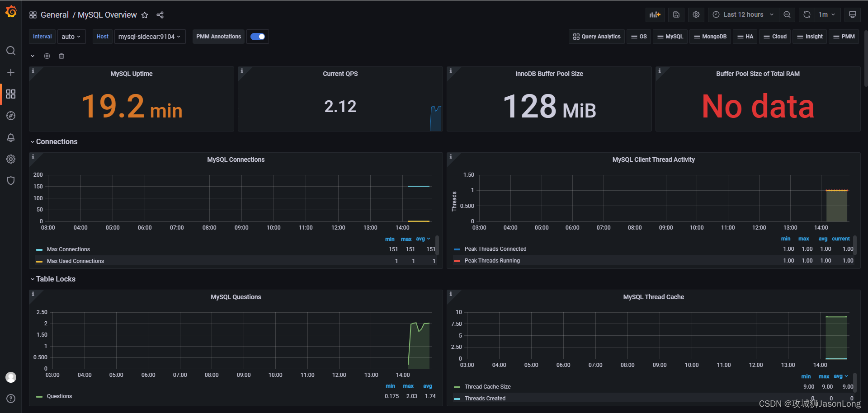Open the dashboards grid icon beside General
Image resolution: width=868 pixels, height=413 pixels.
point(33,15)
